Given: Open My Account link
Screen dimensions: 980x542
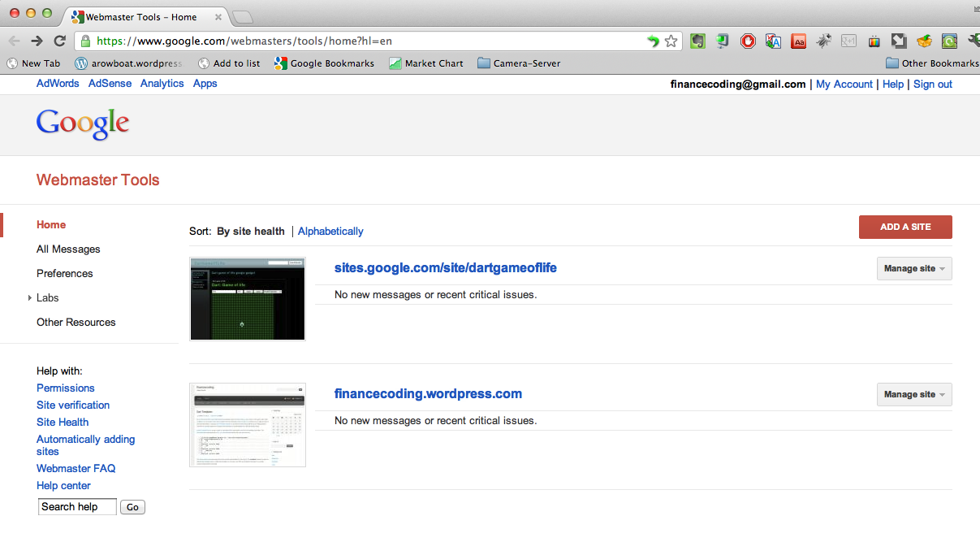Looking at the screenshot, I should coord(844,85).
